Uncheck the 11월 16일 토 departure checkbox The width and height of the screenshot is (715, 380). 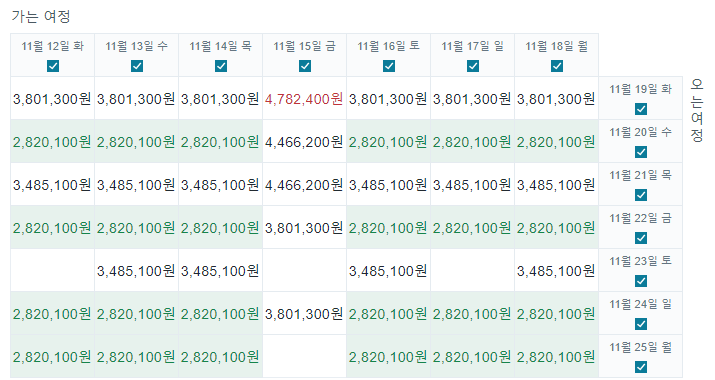[389, 66]
